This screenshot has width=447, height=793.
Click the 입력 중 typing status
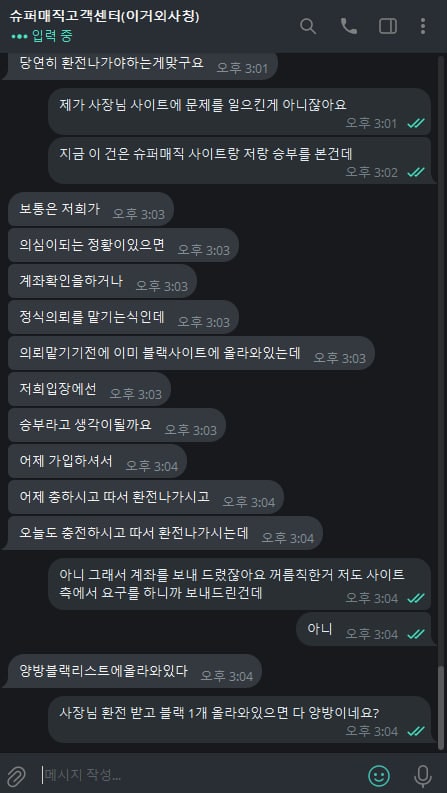(x=41, y=36)
